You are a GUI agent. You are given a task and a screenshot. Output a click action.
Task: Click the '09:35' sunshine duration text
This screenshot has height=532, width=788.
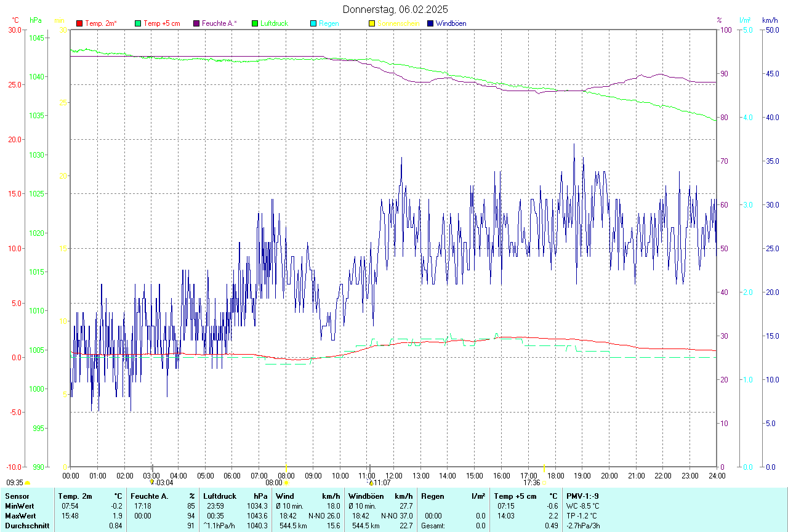[x=15, y=483]
